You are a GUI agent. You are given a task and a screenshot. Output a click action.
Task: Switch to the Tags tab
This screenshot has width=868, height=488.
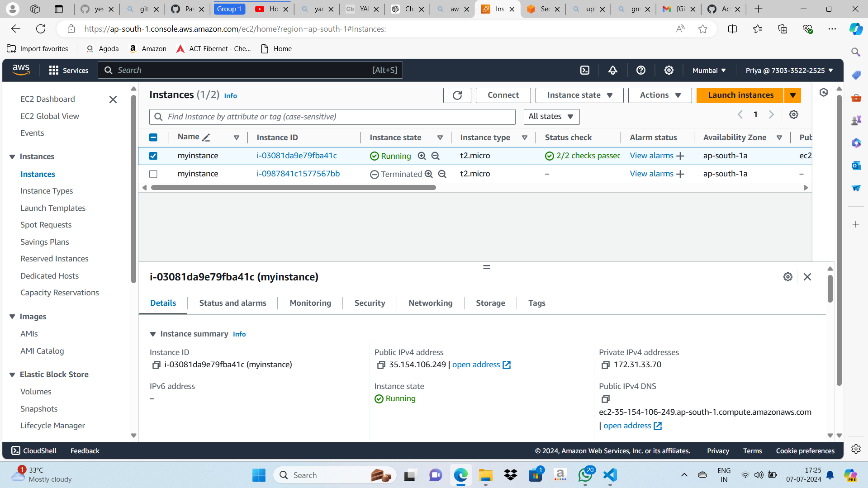(537, 303)
